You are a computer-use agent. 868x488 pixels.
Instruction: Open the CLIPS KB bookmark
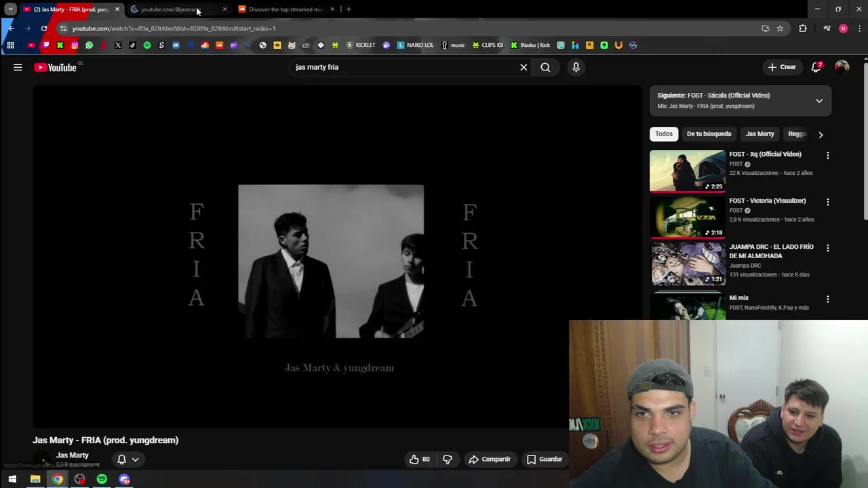[488, 45]
